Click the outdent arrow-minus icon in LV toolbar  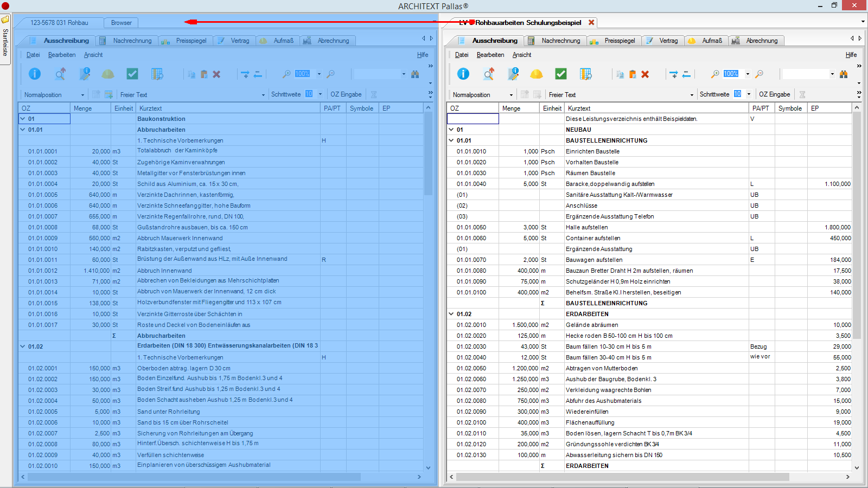click(x=686, y=74)
